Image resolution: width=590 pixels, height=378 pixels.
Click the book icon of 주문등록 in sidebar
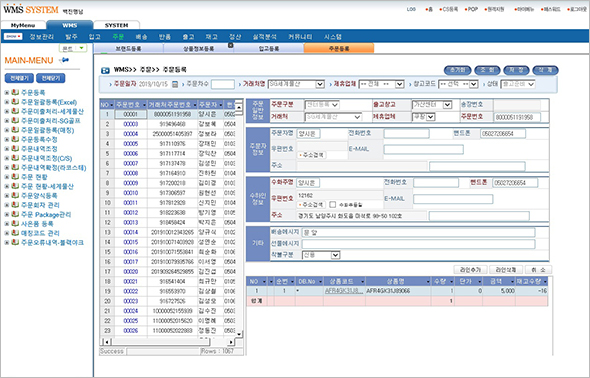tap(15, 92)
